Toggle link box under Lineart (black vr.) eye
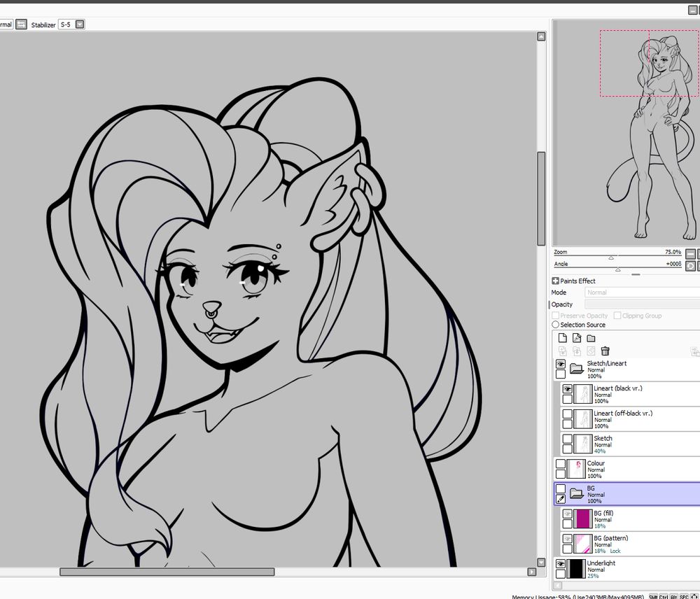This screenshot has height=599, width=700. point(568,399)
